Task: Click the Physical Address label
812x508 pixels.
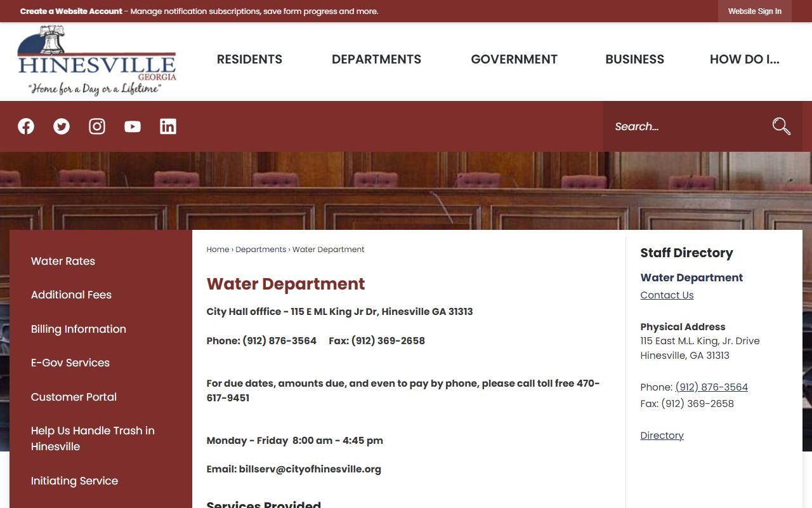Action: tap(683, 327)
